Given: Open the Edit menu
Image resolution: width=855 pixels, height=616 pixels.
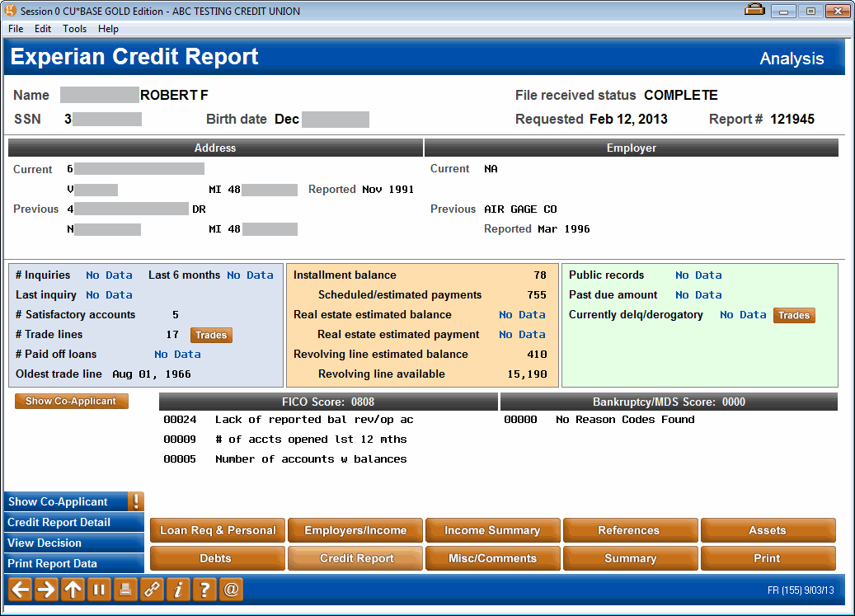Looking at the screenshot, I should pyautogui.click(x=43, y=29).
